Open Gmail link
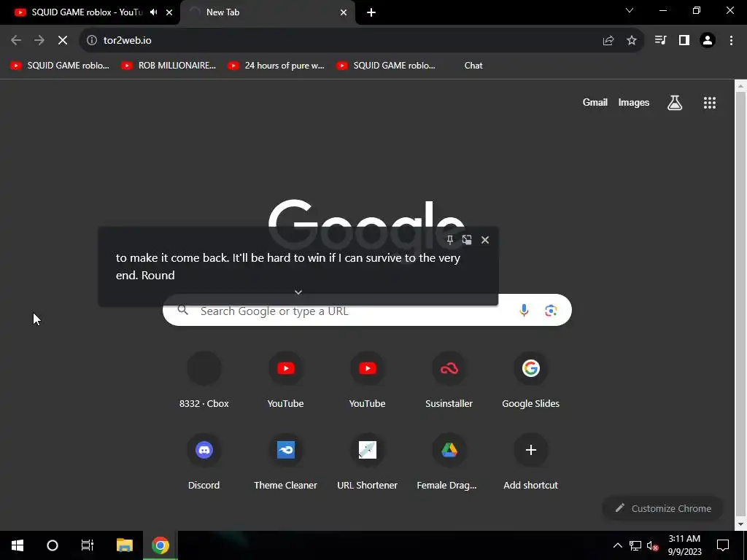 [595, 102]
